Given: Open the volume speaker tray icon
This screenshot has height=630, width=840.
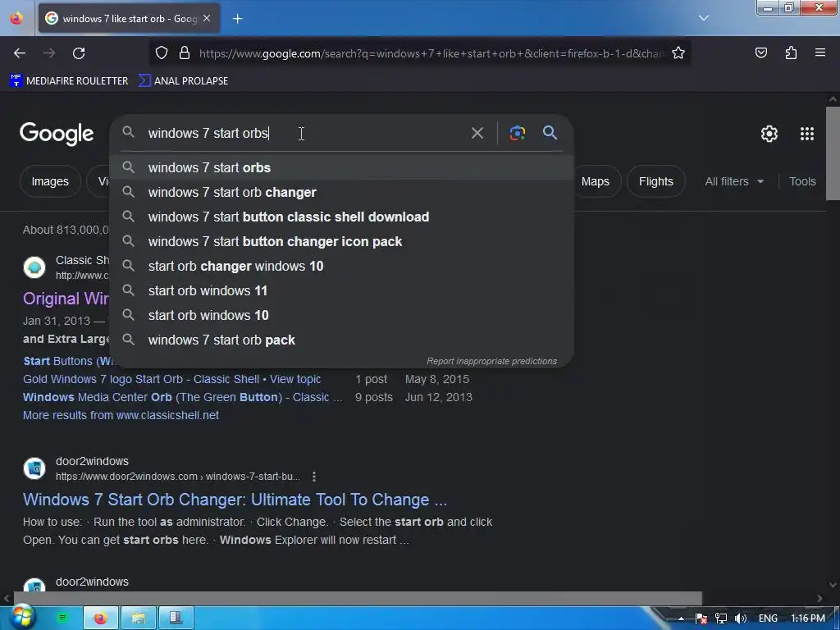Looking at the screenshot, I should [x=741, y=619].
